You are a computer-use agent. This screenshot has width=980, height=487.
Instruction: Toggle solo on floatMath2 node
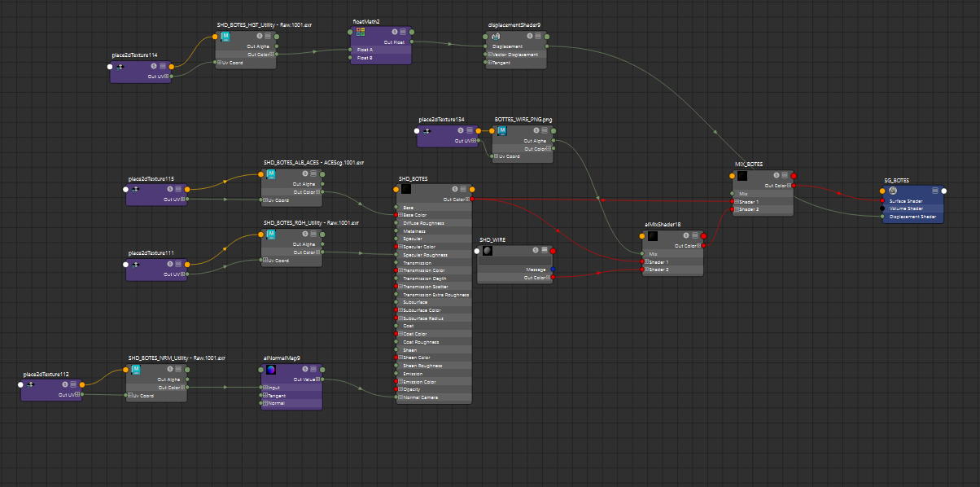pos(395,32)
